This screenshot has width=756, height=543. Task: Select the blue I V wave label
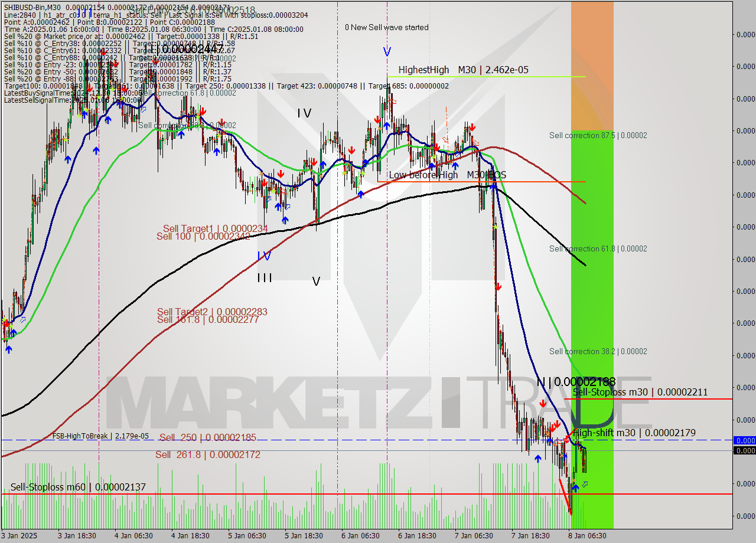[264, 256]
